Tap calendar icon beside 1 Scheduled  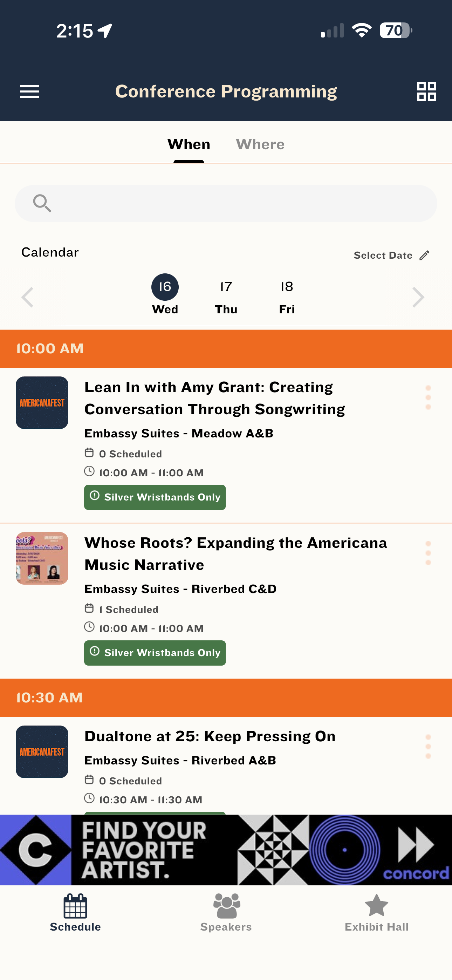point(89,608)
